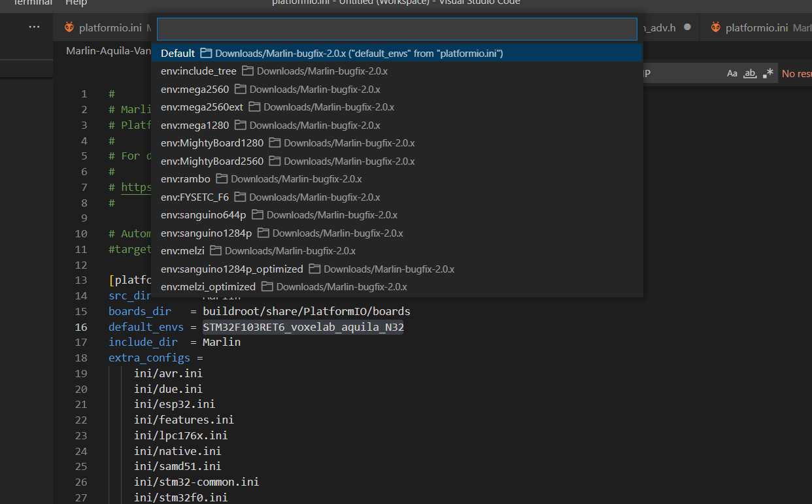Image resolution: width=812 pixels, height=504 pixels.
Task: Click ini/stm32-common.ini line in editor
Action: pyautogui.click(x=196, y=482)
